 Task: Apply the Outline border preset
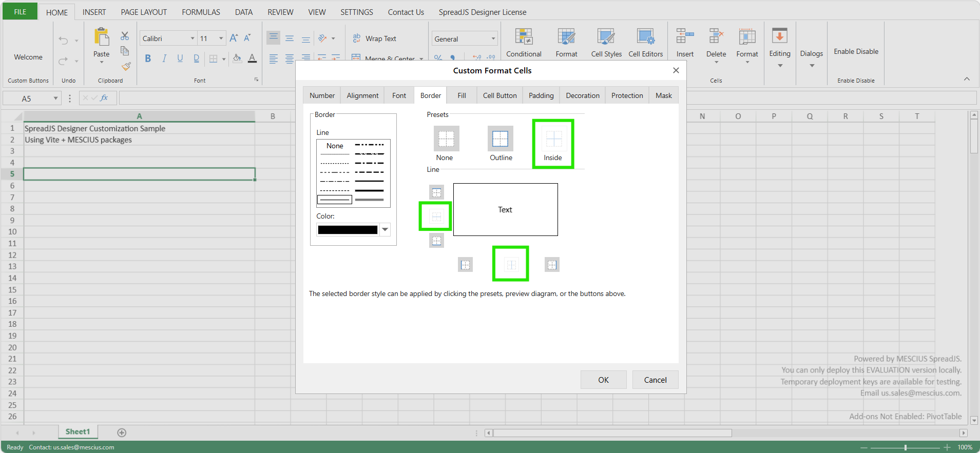500,139
